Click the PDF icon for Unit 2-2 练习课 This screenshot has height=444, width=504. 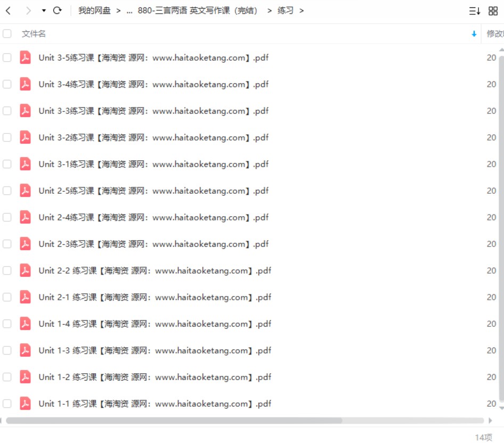(x=25, y=271)
